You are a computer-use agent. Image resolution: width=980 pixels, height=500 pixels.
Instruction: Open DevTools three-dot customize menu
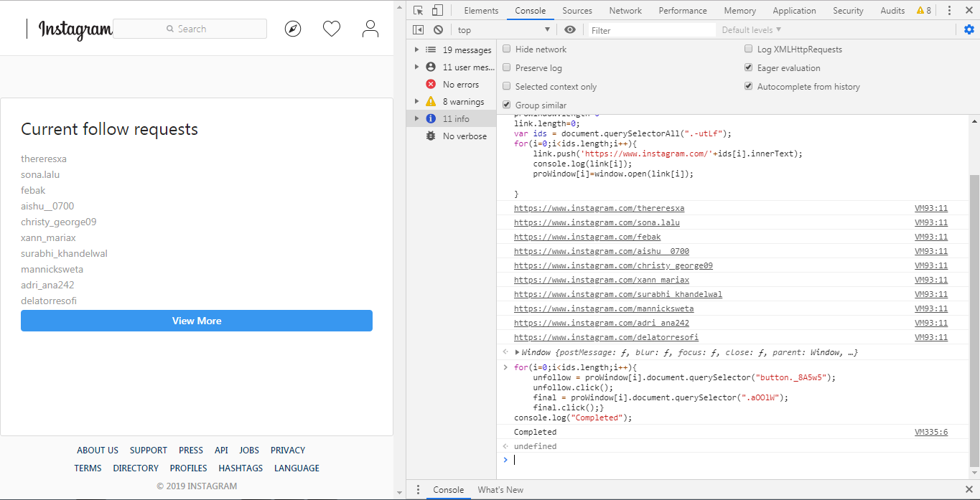click(x=950, y=10)
